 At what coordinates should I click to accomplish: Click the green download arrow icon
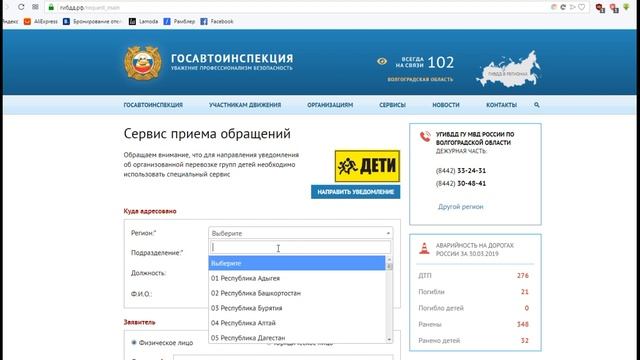[x=626, y=7]
